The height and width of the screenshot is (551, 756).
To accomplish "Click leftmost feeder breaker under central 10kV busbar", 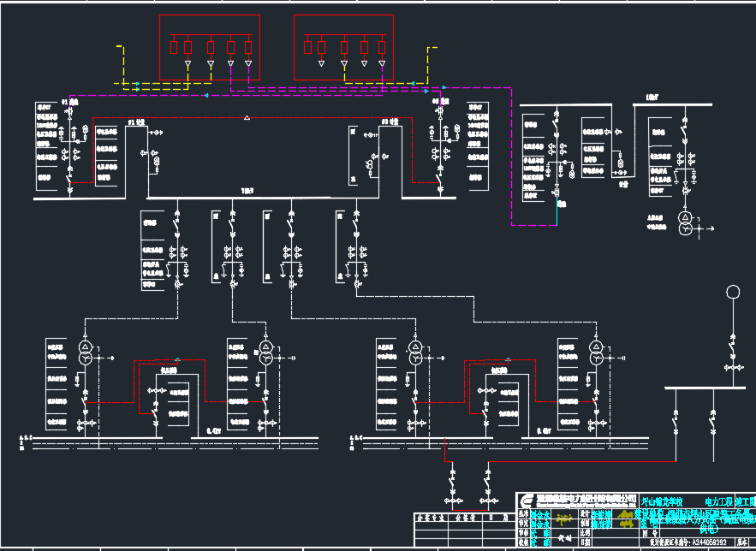I will 177,225.
